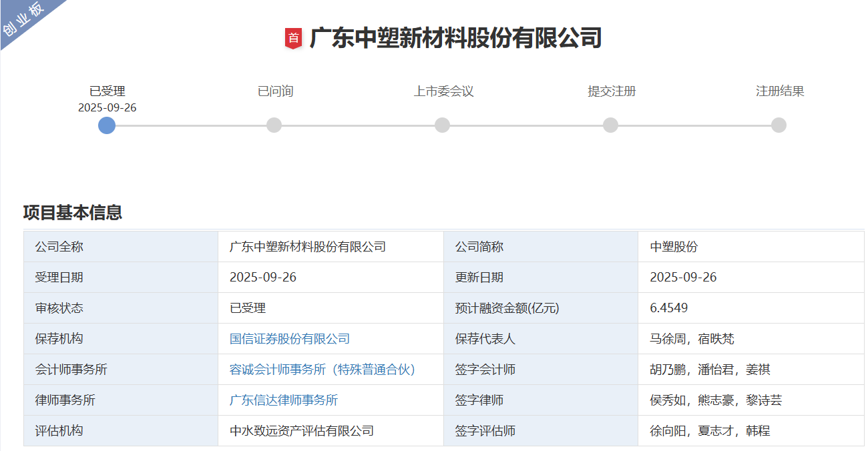
Task: Click the 注册结果 stage label
Action: (780, 91)
